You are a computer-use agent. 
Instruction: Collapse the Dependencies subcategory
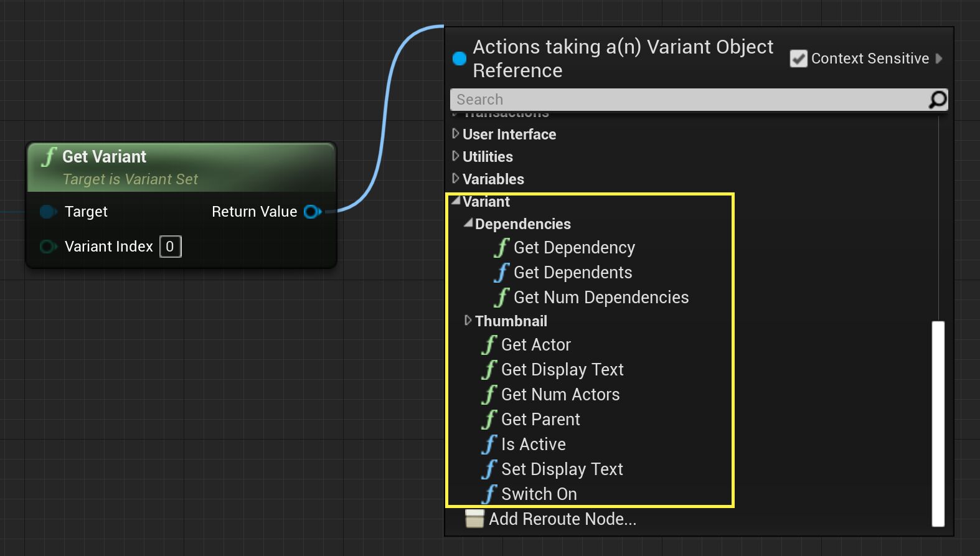click(x=468, y=224)
